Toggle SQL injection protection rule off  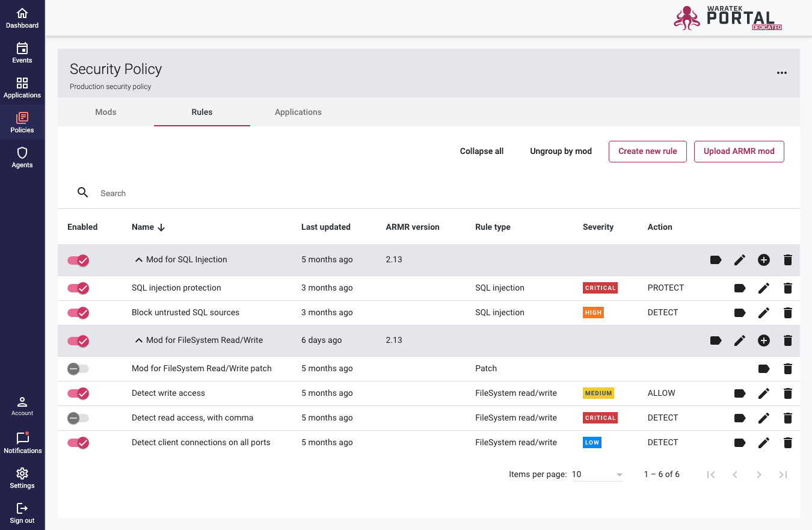coord(78,288)
